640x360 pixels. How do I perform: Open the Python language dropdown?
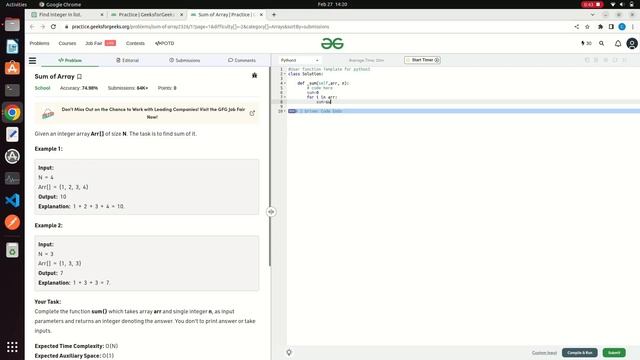(300, 60)
